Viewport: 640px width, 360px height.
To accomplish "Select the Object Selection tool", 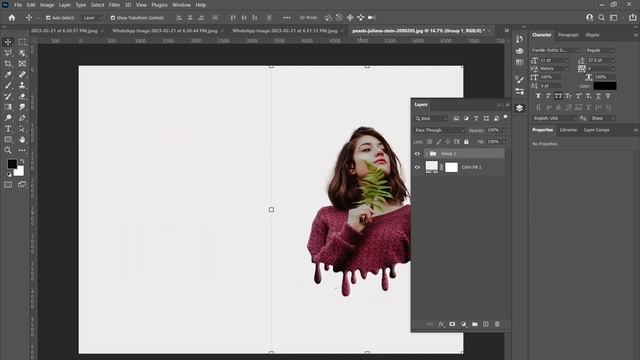I will point(22,53).
